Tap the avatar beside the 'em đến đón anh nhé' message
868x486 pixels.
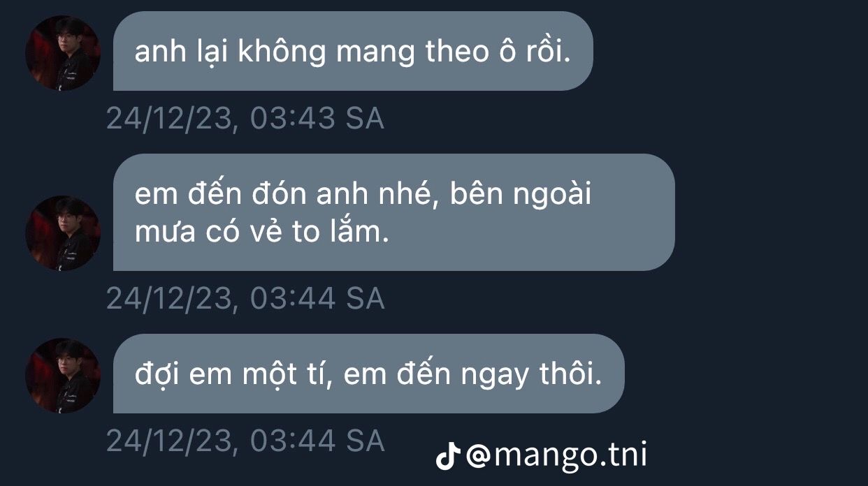pos(63,233)
